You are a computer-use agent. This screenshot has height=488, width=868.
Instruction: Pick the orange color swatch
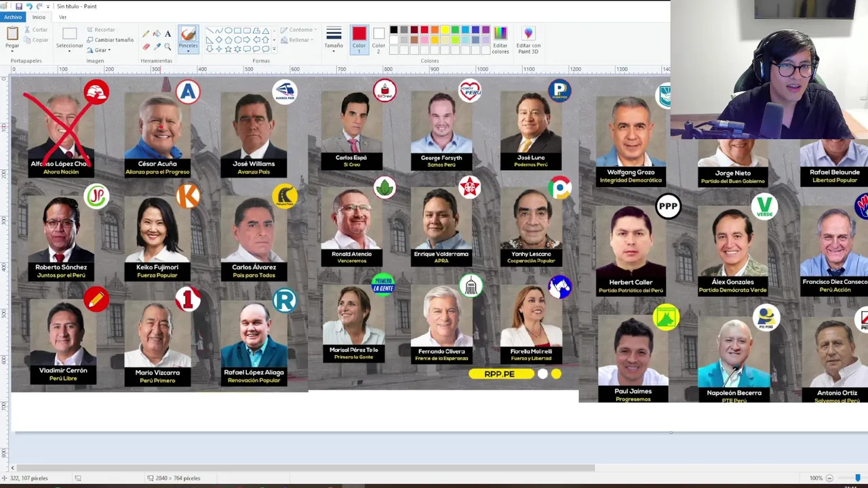(x=435, y=30)
